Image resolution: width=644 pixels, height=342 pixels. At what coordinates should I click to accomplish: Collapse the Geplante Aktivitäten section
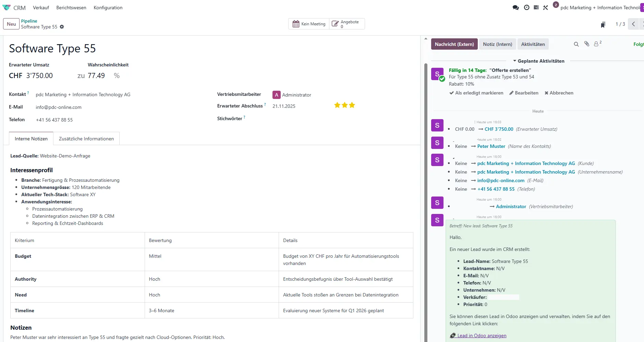click(538, 61)
